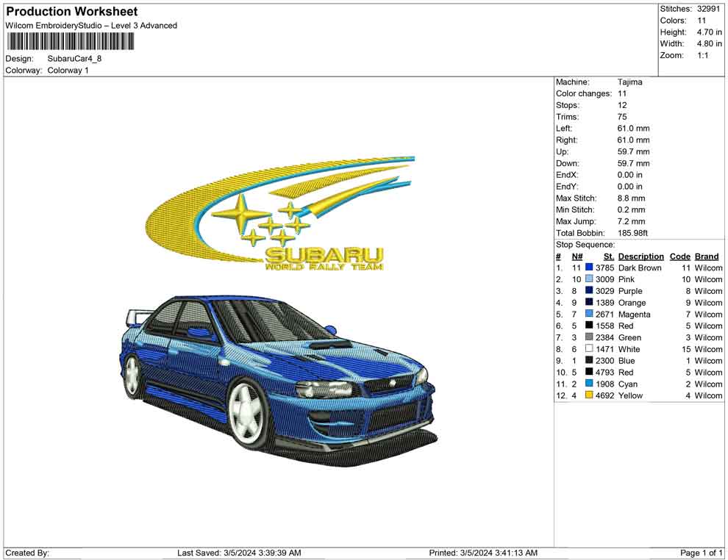Viewport: 728px width, 560px height.
Task: Click the Zoom 1:1 value
Action: click(704, 54)
